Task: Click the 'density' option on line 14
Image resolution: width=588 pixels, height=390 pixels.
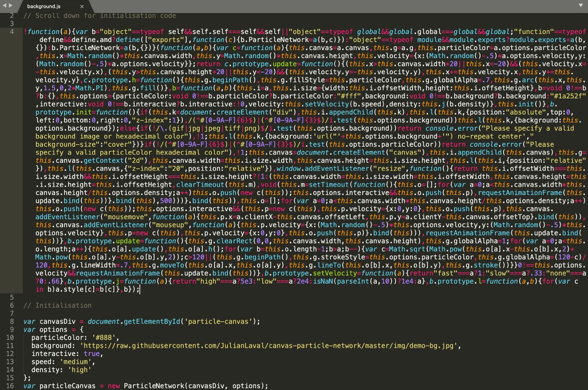Action: coord(45,370)
